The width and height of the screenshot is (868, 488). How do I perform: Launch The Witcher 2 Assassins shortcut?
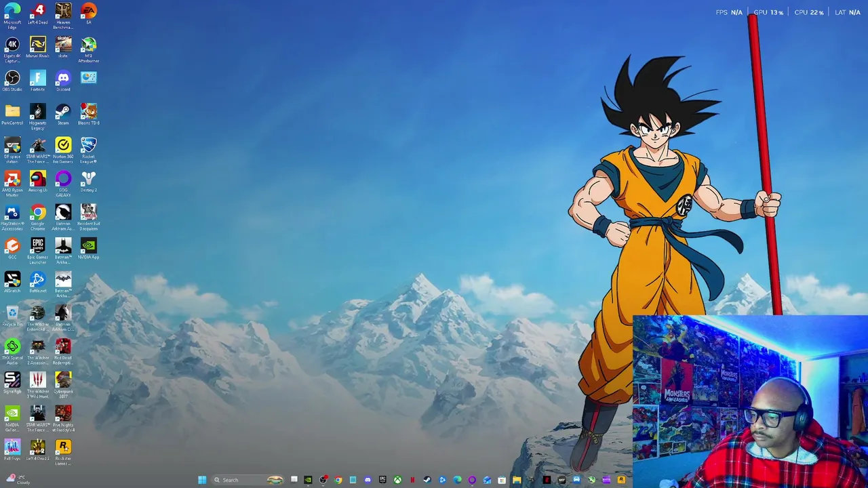coord(38,352)
